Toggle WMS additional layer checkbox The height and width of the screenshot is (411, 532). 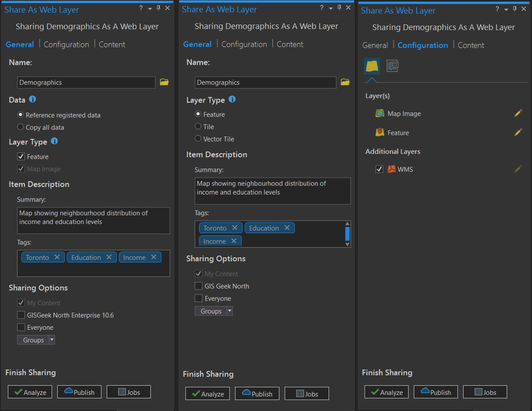pyautogui.click(x=379, y=169)
